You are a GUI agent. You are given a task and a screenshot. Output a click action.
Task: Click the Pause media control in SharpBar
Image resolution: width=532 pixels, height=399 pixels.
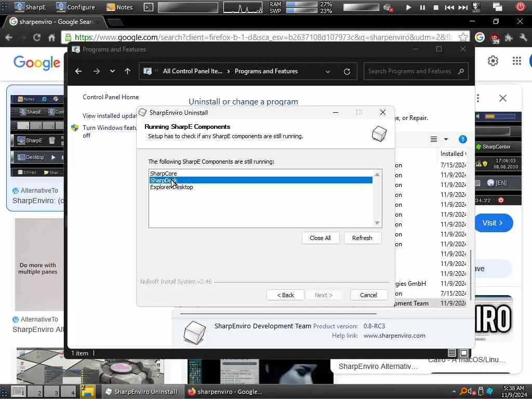[x=422, y=7]
